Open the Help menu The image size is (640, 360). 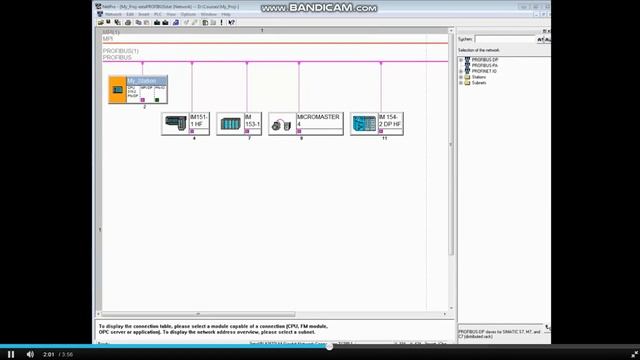226,14
